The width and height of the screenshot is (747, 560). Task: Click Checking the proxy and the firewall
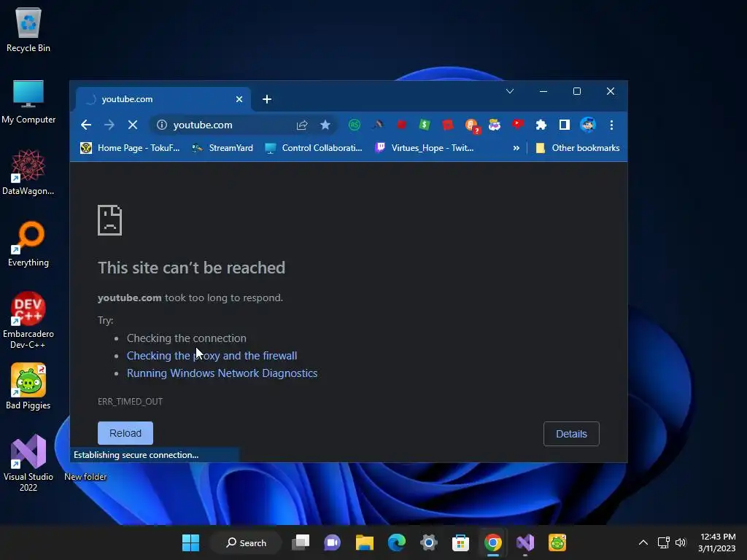pos(212,356)
